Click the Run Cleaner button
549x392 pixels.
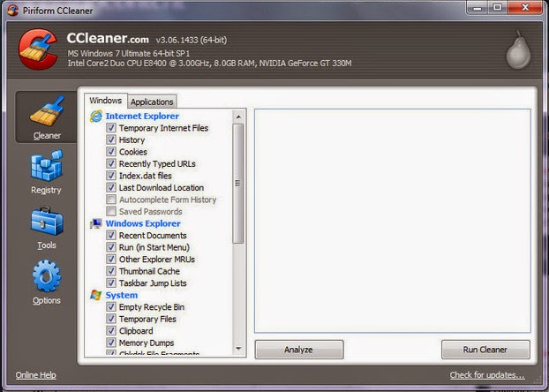pos(485,350)
